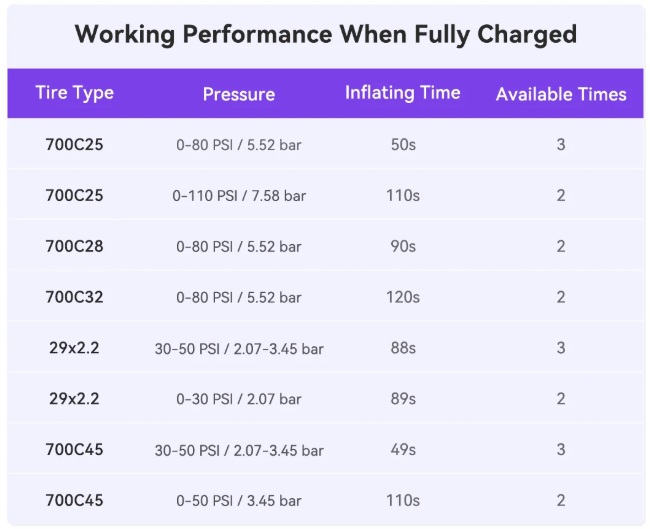This screenshot has height=529, width=650.
Task: Click the pressure cell in the 700C28 row
Action: [238, 246]
